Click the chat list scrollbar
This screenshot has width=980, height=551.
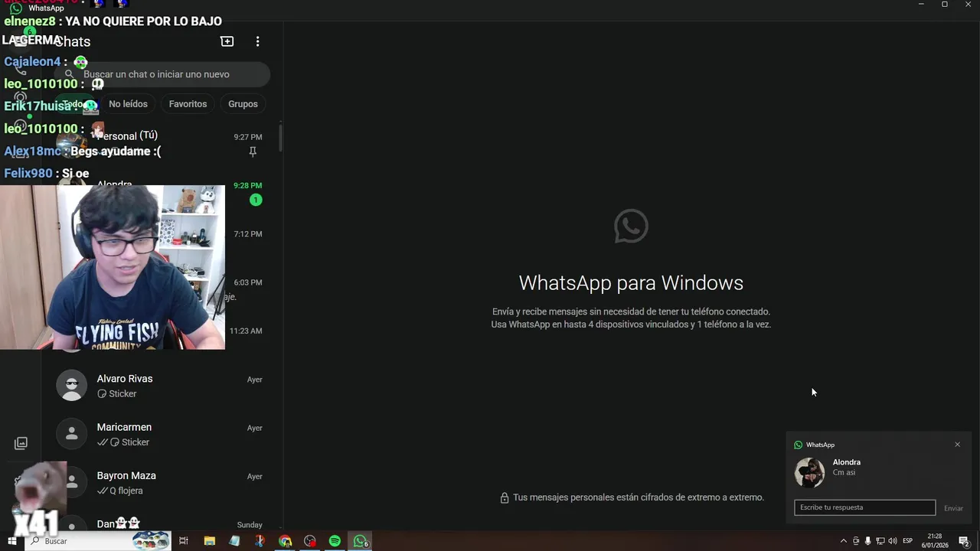(280, 138)
